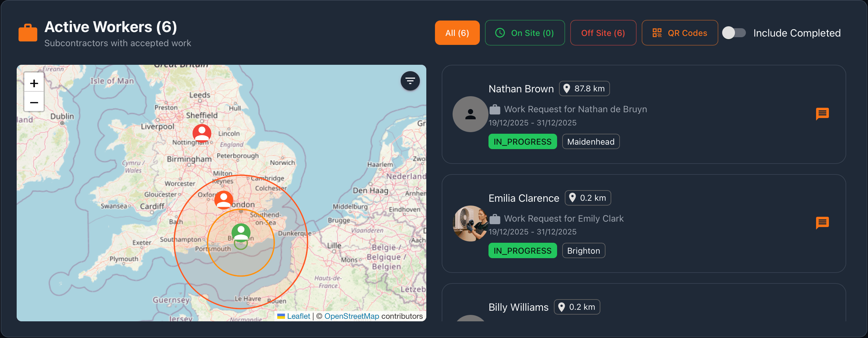Select the All (6) filter tab
The width and height of the screenshot is (868, 338).
457,33
